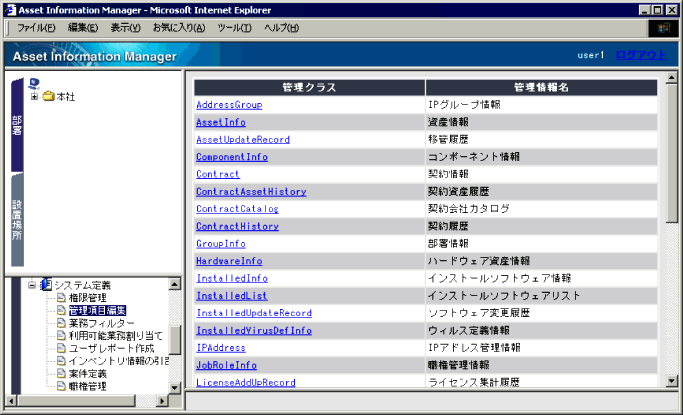
Task: Switch to the 設置場所 side tab
Action: tap(17, 220)
